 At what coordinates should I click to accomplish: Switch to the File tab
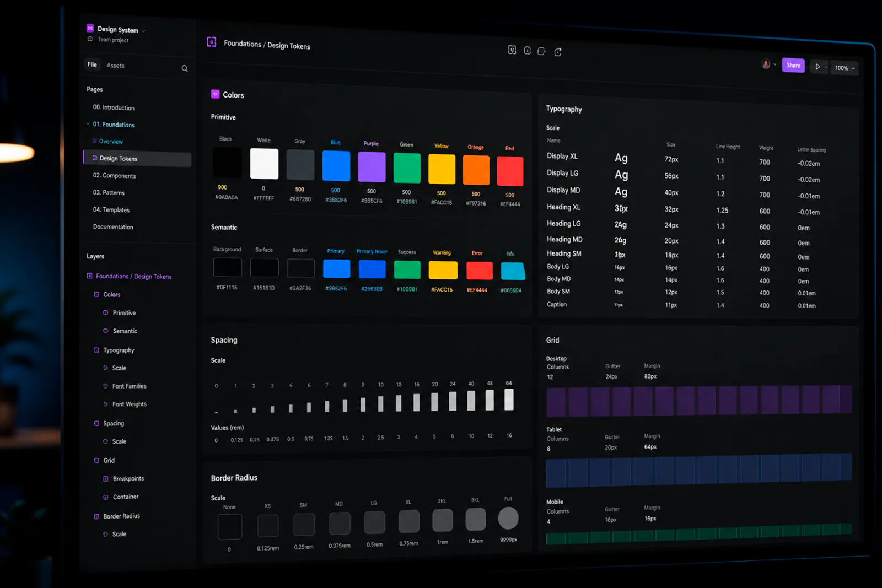92,64
